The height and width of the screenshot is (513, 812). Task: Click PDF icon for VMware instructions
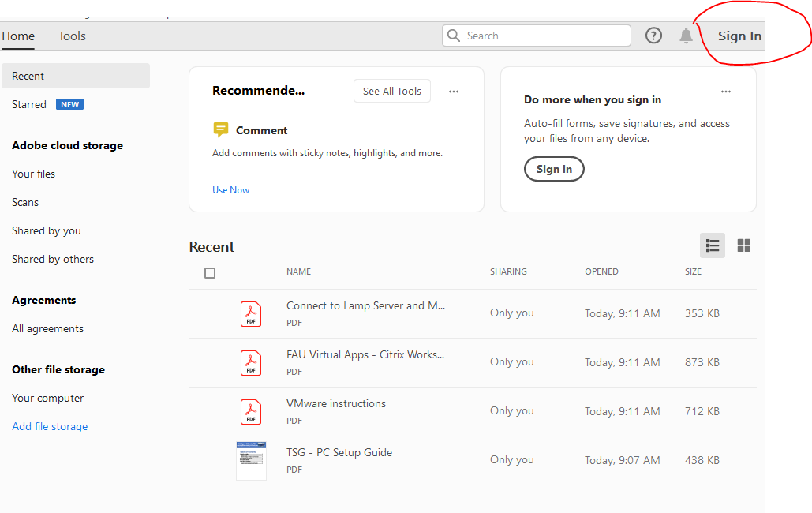coord(251,411)
